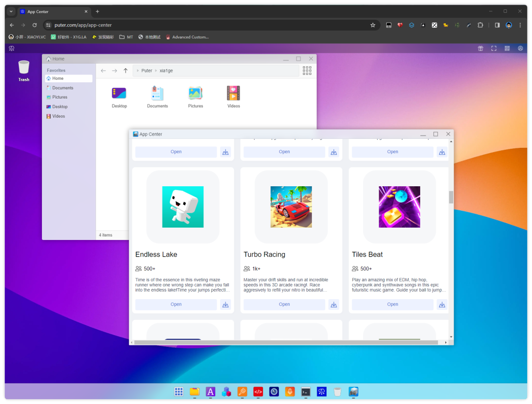Image resolution: width=532 pixels, height=404 pixels.
Task: Open the browser extensions puzzle icon
Action: click(x=480, y=25)
